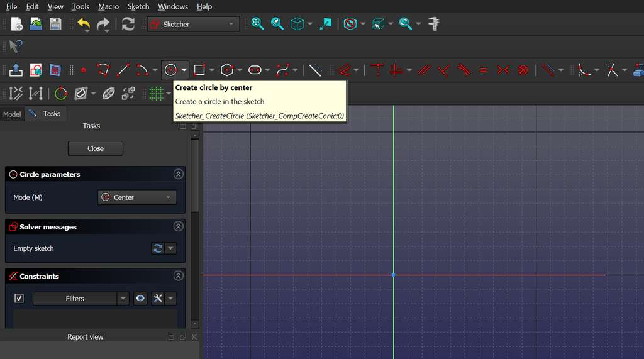Select the Create Fillet tool
This screenshot has width=644, height=359.
tap(584, 70)
